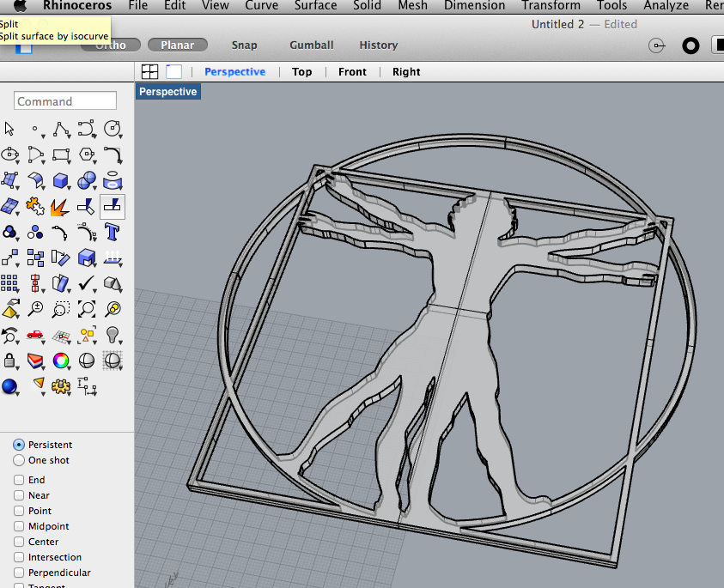This screenshot has height=588, width=724.
Task: Toggle History recording
Action: [379, 45]
